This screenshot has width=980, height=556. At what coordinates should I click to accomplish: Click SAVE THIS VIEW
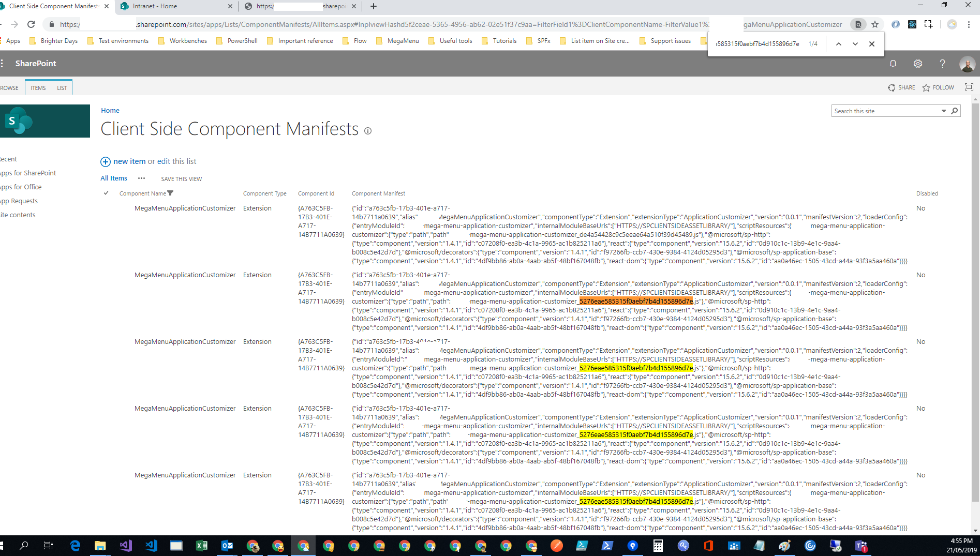182,179
